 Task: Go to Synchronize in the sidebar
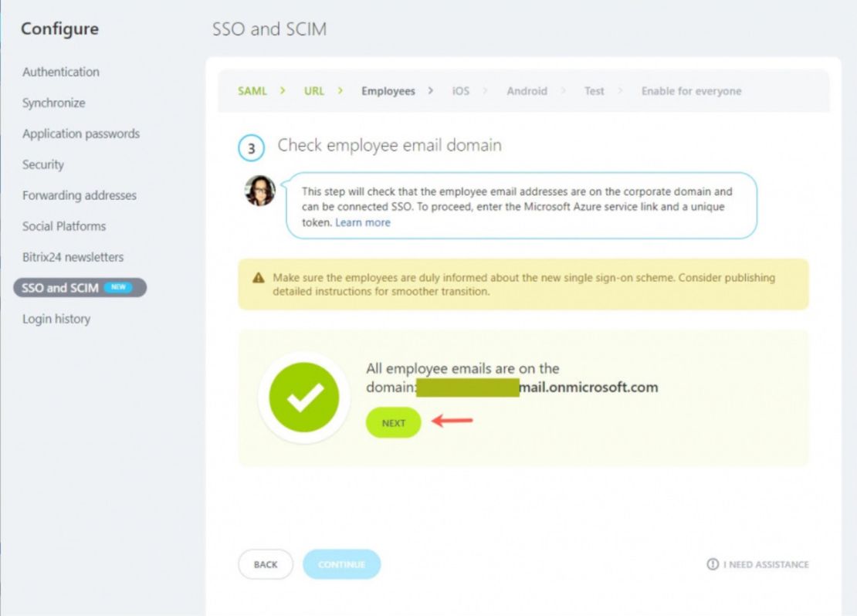[x=53, y=103]
